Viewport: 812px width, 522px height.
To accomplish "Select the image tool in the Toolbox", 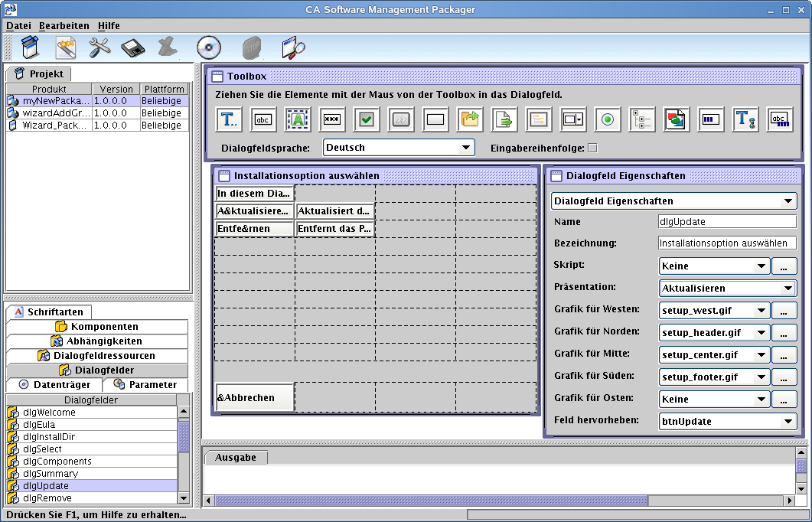I will (677, 119).
